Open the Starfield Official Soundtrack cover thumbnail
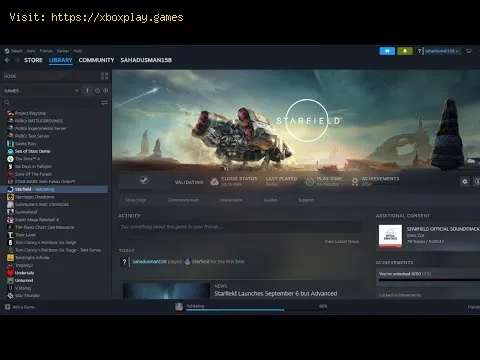The width and height of the screenshot is (480, 360). click(390, 236)
